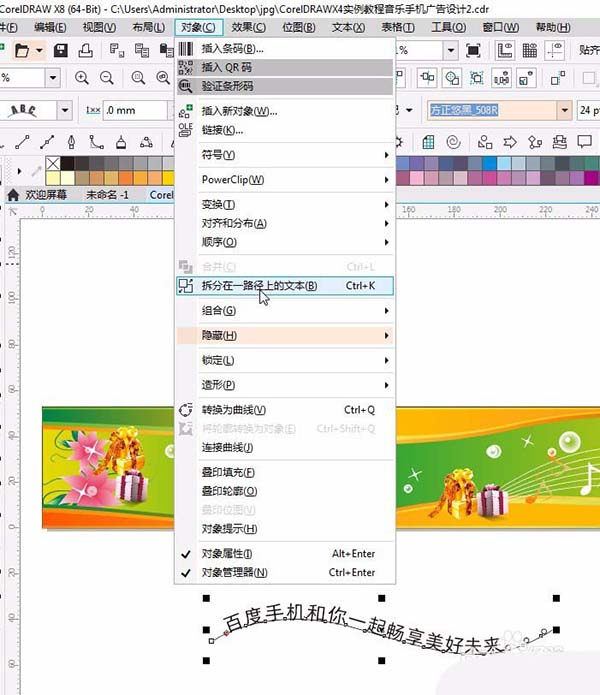The width and height of the screenshot is (600, 695).
Task: Pick the magenta swatch at palette end
Action: click(592, 178)
